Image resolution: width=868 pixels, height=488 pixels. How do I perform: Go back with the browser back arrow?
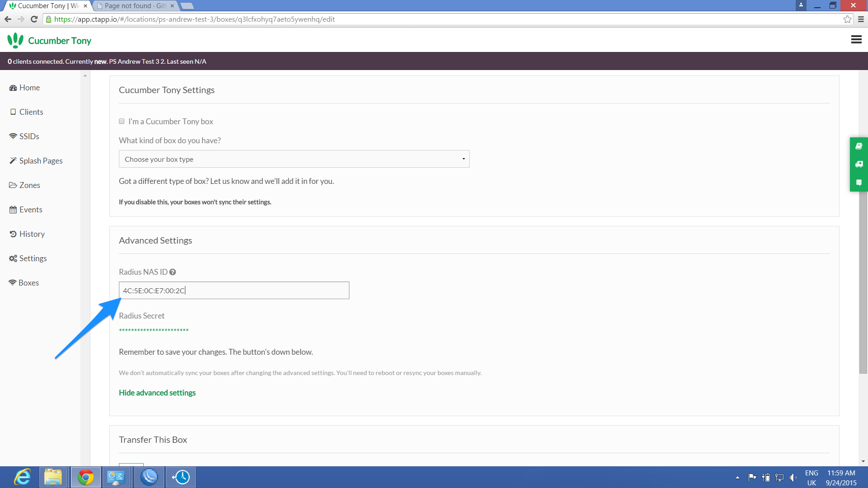pyautogui.click(x=8, y=19)
